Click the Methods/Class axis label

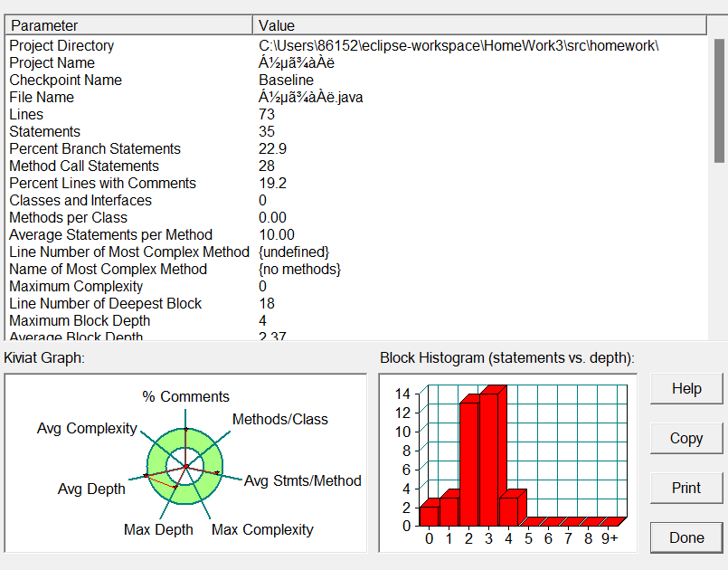(x=280, y=419)
